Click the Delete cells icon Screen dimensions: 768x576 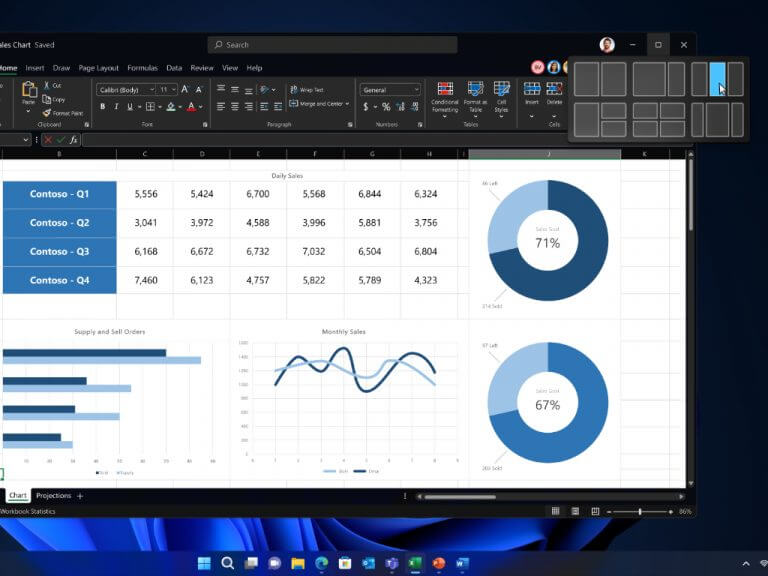[x=554, y=89]
